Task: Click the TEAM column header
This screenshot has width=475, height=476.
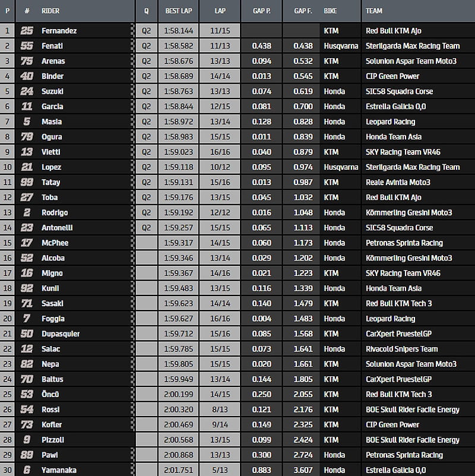Action: coord(374,11)
